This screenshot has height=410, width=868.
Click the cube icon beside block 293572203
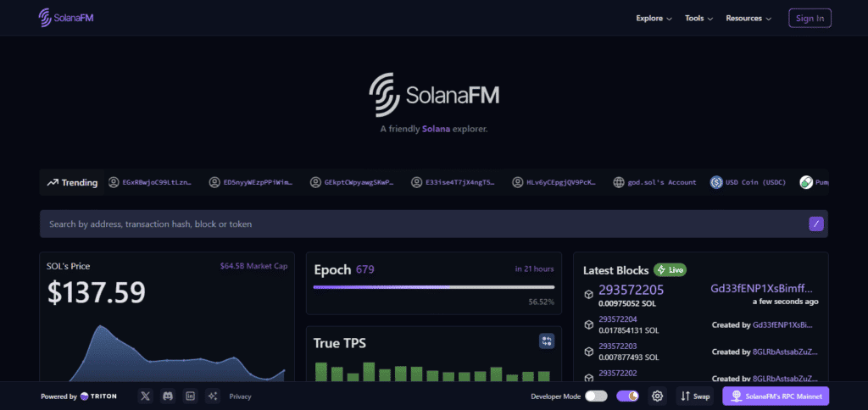tap(588, 352)
